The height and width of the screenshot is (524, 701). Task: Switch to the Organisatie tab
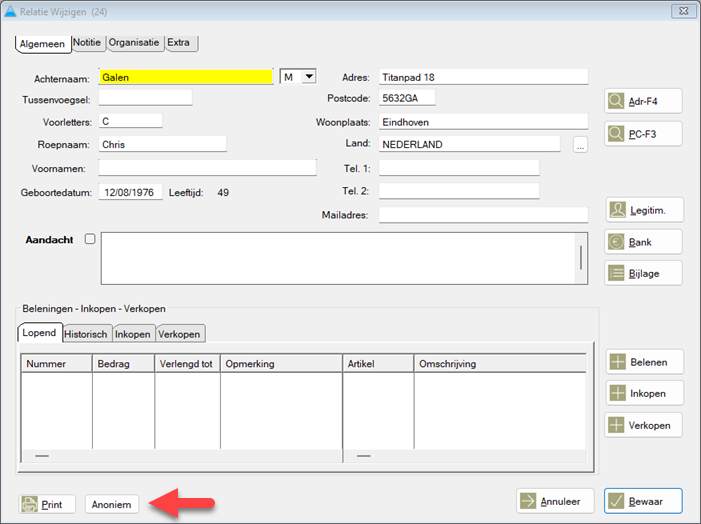tap(135, 43)
